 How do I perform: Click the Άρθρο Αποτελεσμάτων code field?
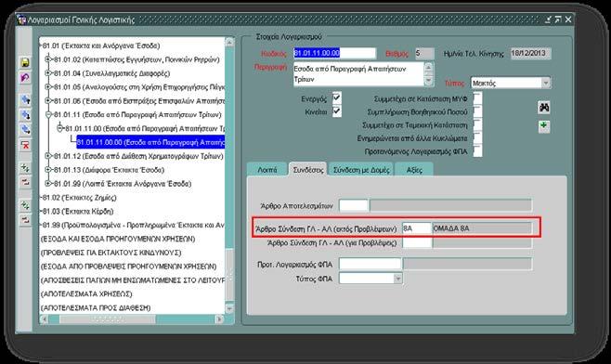354,205
